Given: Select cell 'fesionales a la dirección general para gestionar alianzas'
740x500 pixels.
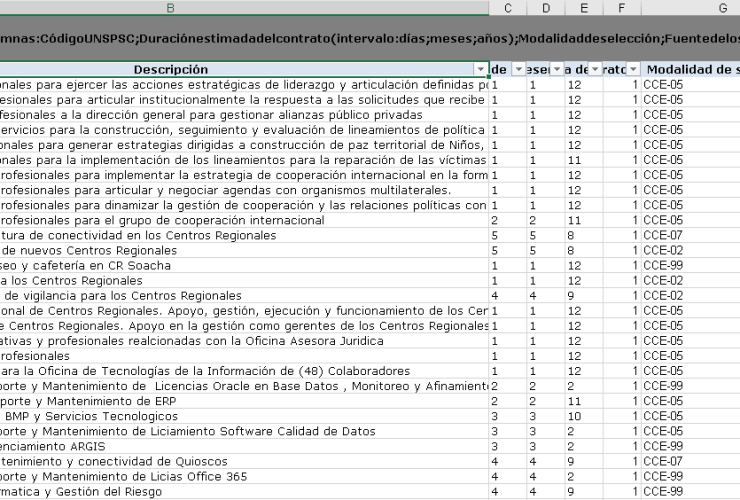Looking at the screenshot, I should [244, 115].
